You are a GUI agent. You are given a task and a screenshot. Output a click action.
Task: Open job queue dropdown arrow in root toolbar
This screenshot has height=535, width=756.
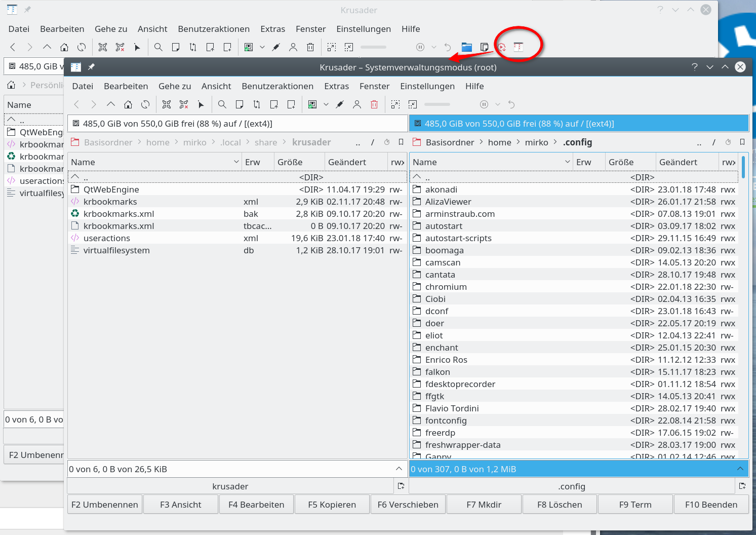point(498,104)
